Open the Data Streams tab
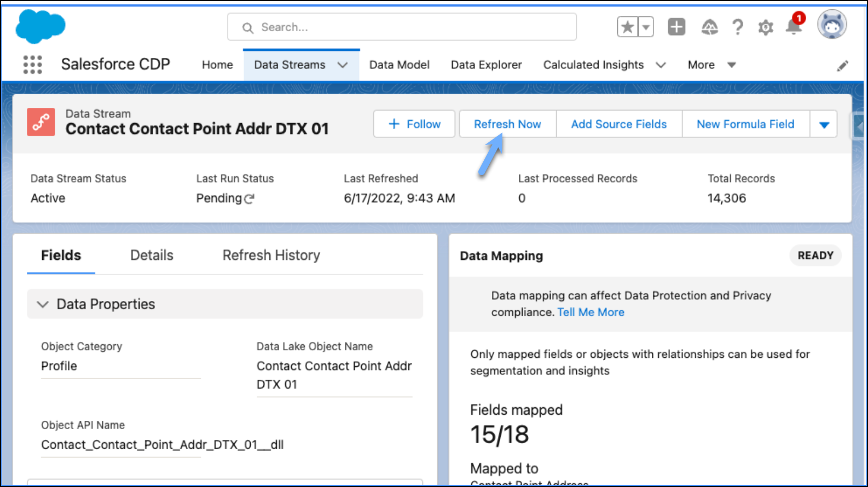This screenshot has height=487, width=868. (290, 65)
